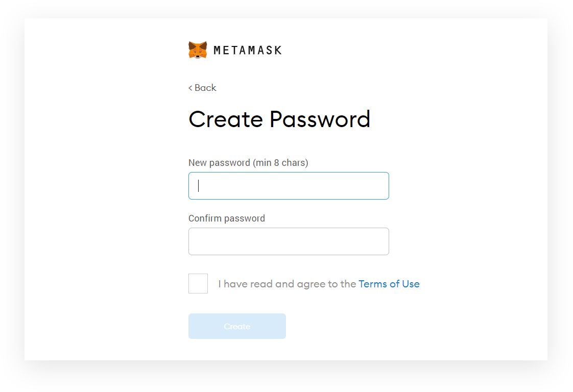Click the empty square before the agreement text
Image resolution: width=573 pixels, height=392 pixels.
click(x=198, y=283)
